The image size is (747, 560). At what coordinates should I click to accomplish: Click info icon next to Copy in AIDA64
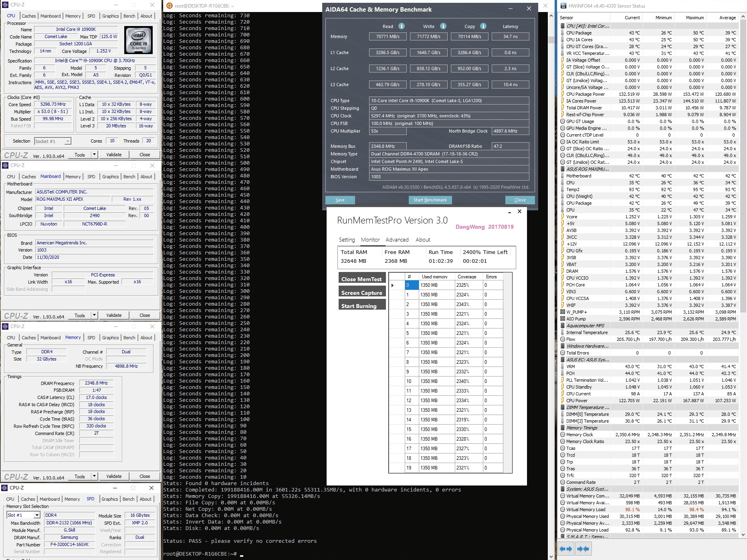(483, 26)
